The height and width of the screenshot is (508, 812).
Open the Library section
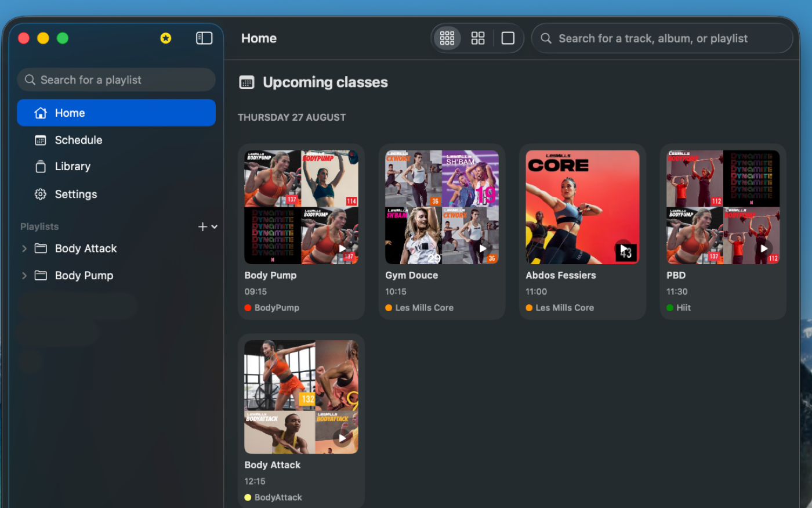point(117,167)
